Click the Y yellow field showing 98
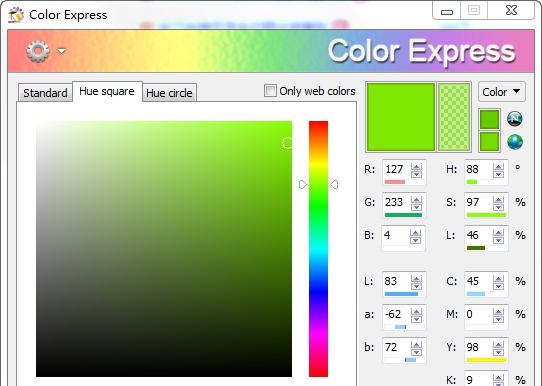The width and height of the screenshot is (542, 386). click(x=478, y=347)
